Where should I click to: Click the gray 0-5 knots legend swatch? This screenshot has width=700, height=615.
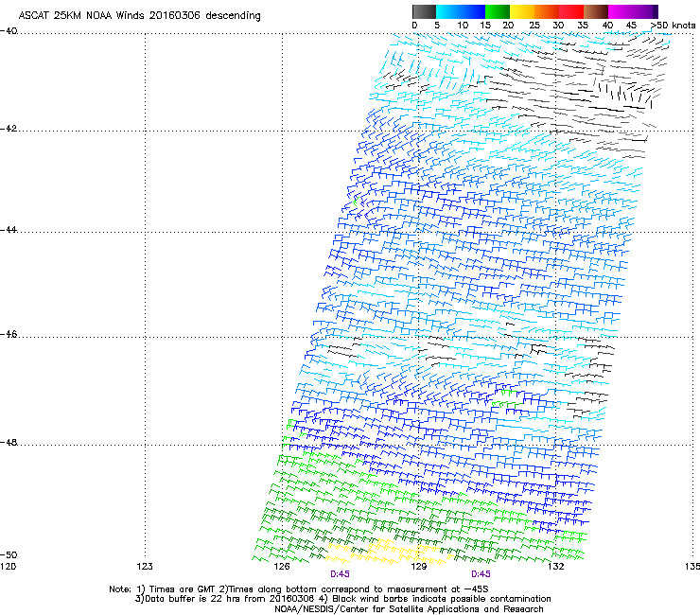coord(424,11)
